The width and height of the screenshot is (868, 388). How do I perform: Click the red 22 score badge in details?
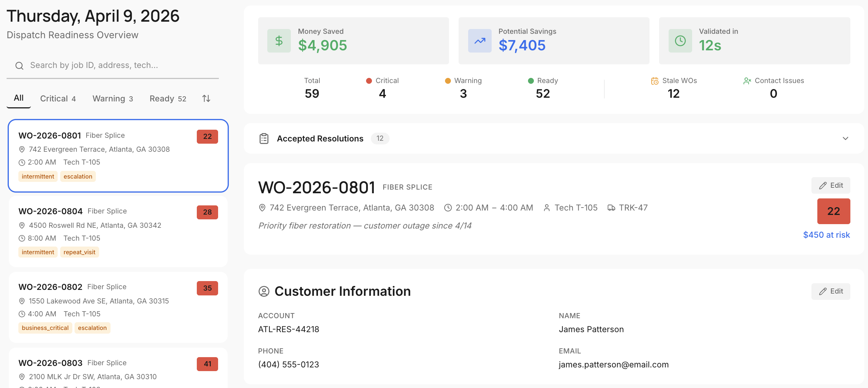click(x=834, y=211)
